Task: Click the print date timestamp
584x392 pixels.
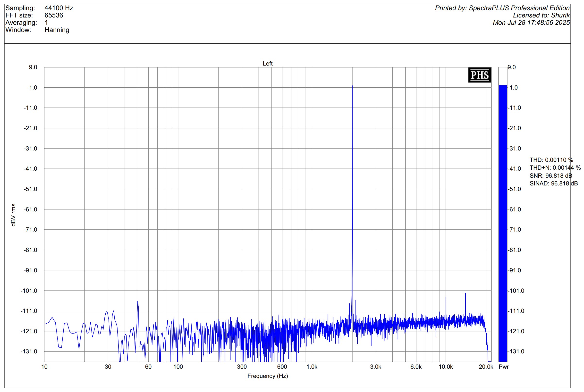Action: (x=531, y=23)
